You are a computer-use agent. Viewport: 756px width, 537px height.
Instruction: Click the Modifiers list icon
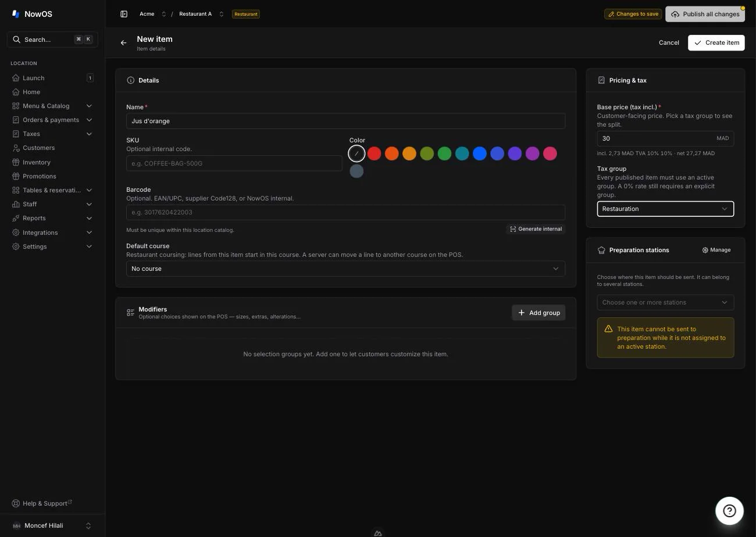point(130,313)
